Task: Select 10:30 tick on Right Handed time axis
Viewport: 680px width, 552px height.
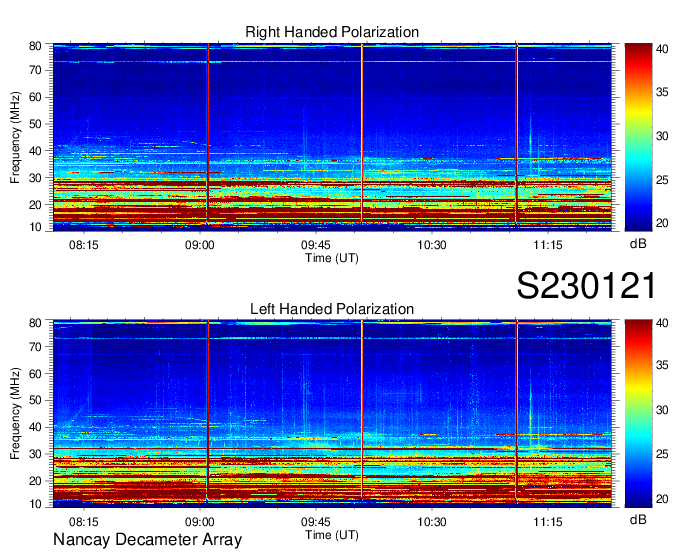Action: point(432,245)
